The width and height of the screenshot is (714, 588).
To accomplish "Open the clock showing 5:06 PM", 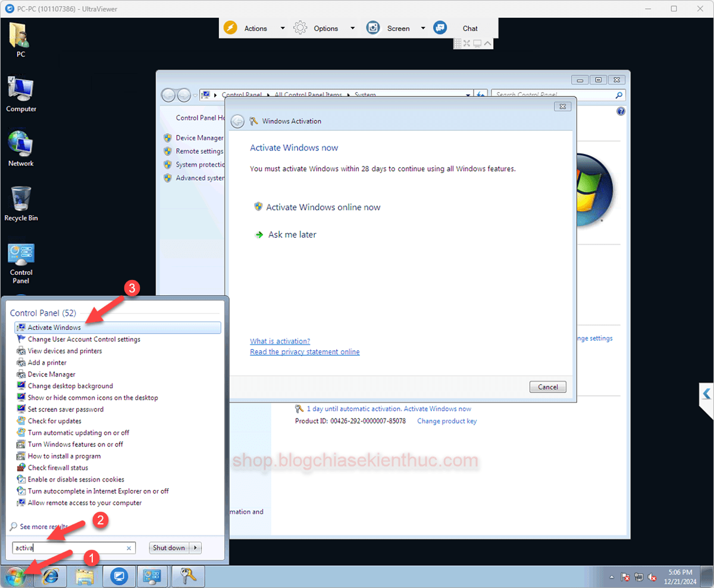I will 681,577.
